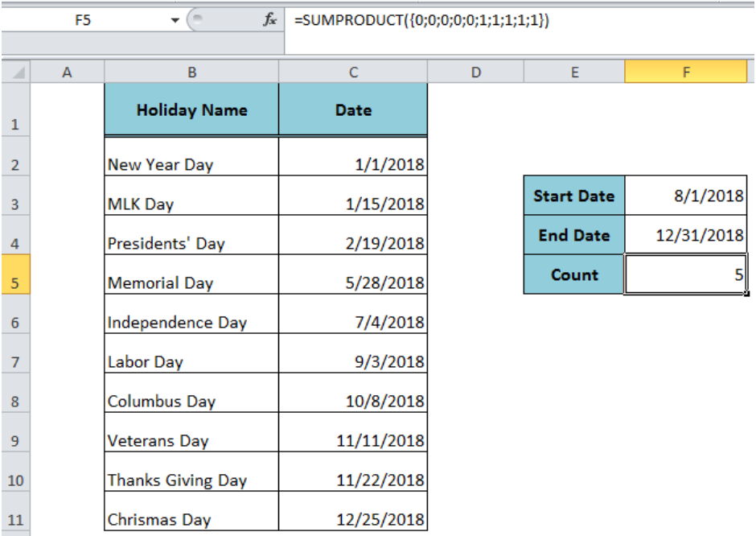Click the Count label cell
The width and height of the screenshot is (756, 536).
coord(573,274)
